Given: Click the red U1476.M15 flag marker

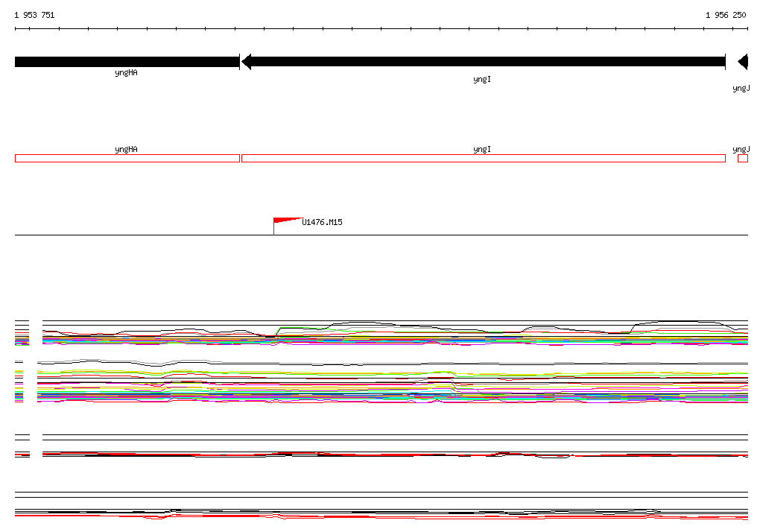Looking at the screenshot, I should (287, 226).
